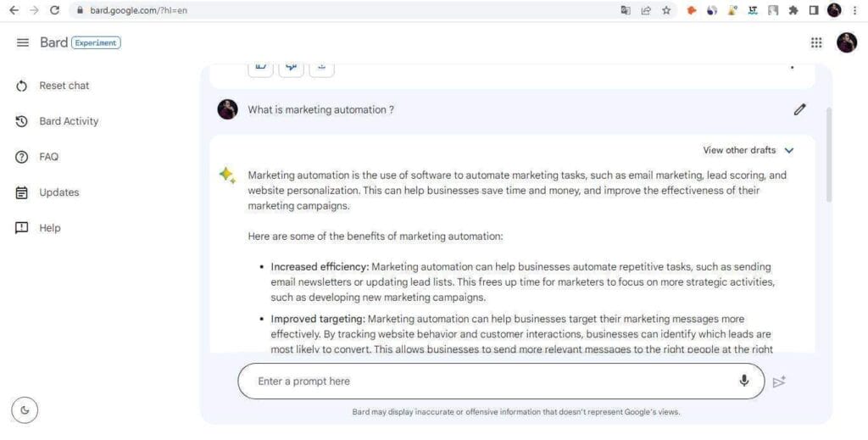This screenshot has width=868, height=440.
Task: Click Help in the sidebar
Action: (x=49, y=228)
